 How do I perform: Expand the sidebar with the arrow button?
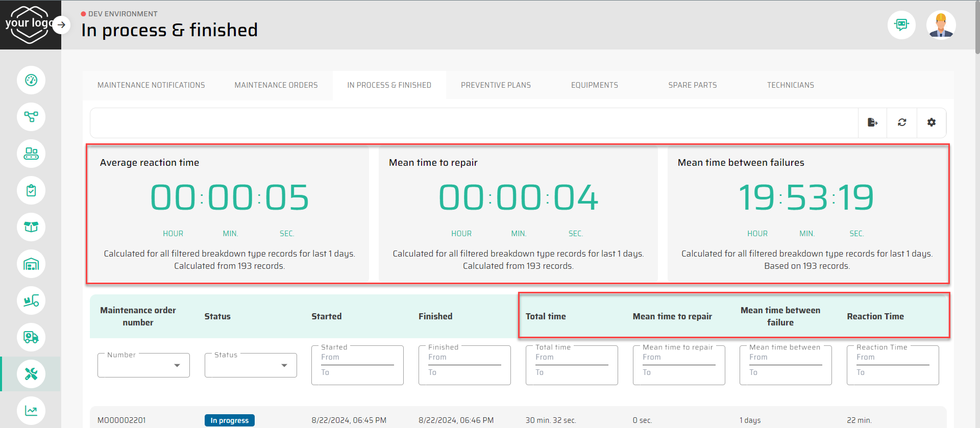pyautogui.click(x=62, y=24)
